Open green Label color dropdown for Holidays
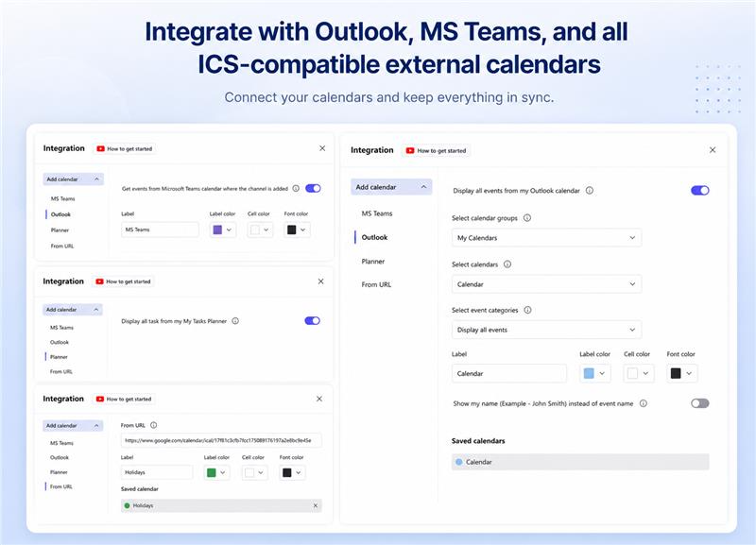Screen dimensions: 756x545 (216, 472)
